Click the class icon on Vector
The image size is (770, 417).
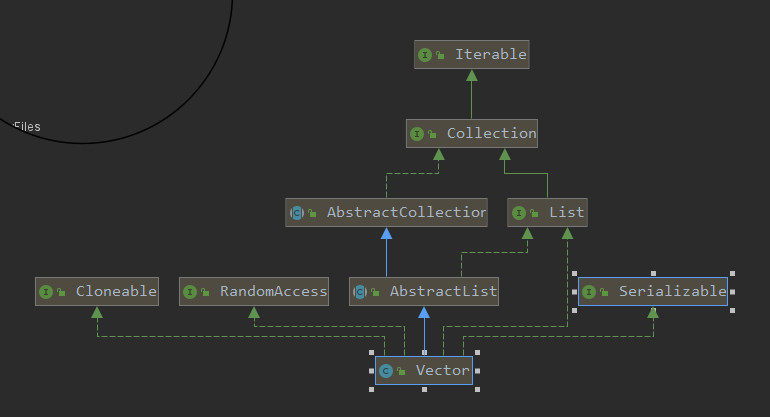coord(385,371)
